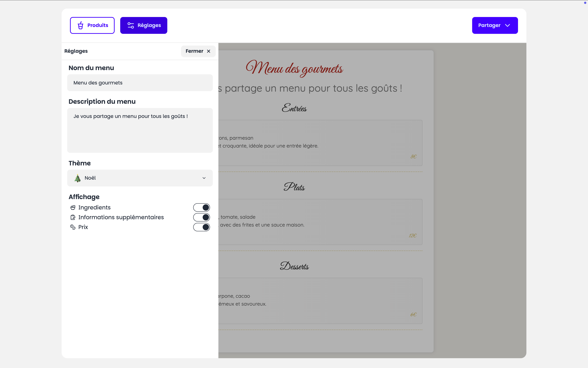This screenshot has width=588, height=368.
Task: Click the Description du menu heading
Action: click(102, 101)
